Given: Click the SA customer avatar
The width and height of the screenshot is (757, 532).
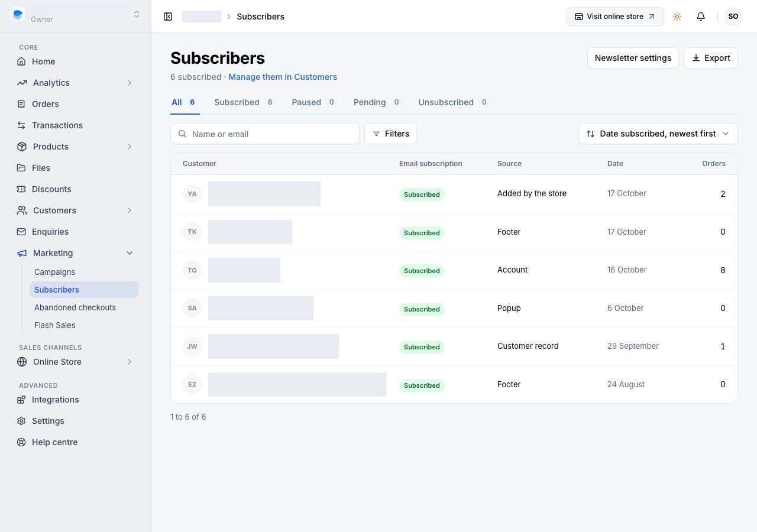Looking at the screenshot, I should pos(192,308).
